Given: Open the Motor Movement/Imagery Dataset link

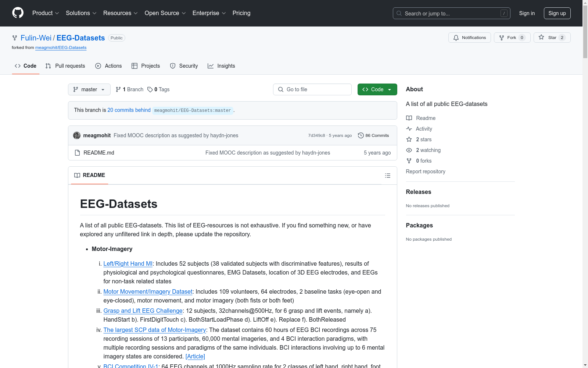Looking at the screenshot, I should click(x=148, y=291).
